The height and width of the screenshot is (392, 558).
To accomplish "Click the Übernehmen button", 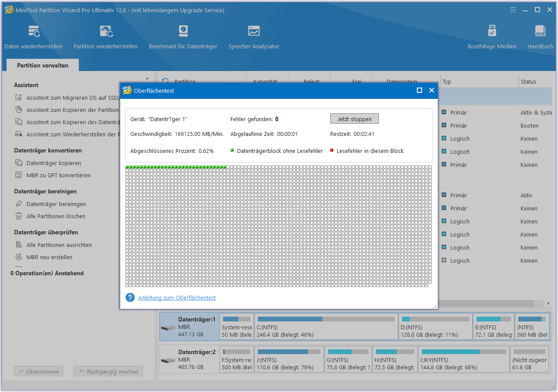I will (39, 372).
